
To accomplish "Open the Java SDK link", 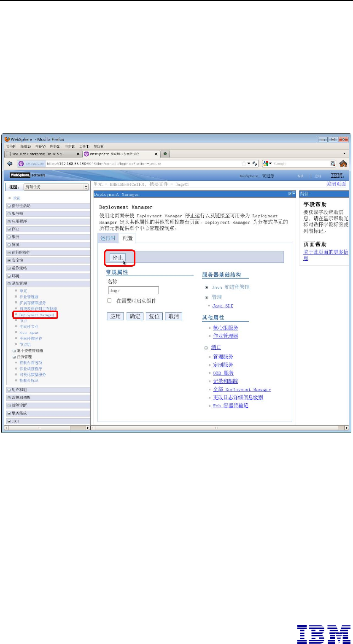I will point(223,306).
